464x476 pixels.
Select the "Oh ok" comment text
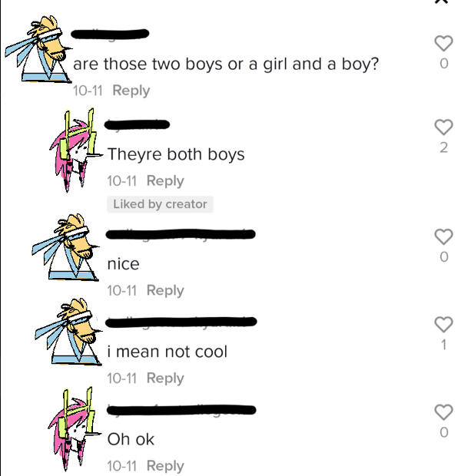click(x=131, y=440)
